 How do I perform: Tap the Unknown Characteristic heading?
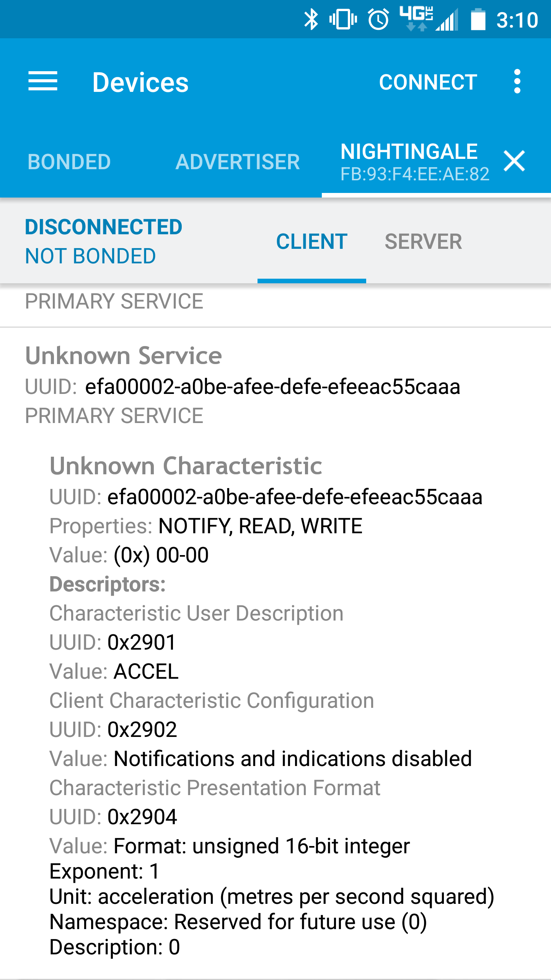(186, 466)
